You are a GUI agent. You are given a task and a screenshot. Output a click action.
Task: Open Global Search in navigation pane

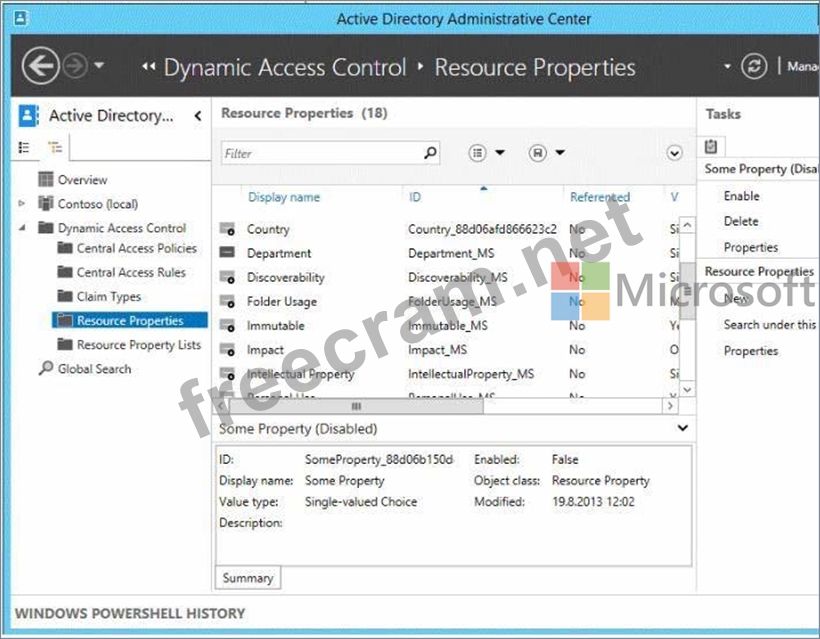[94, 369]
